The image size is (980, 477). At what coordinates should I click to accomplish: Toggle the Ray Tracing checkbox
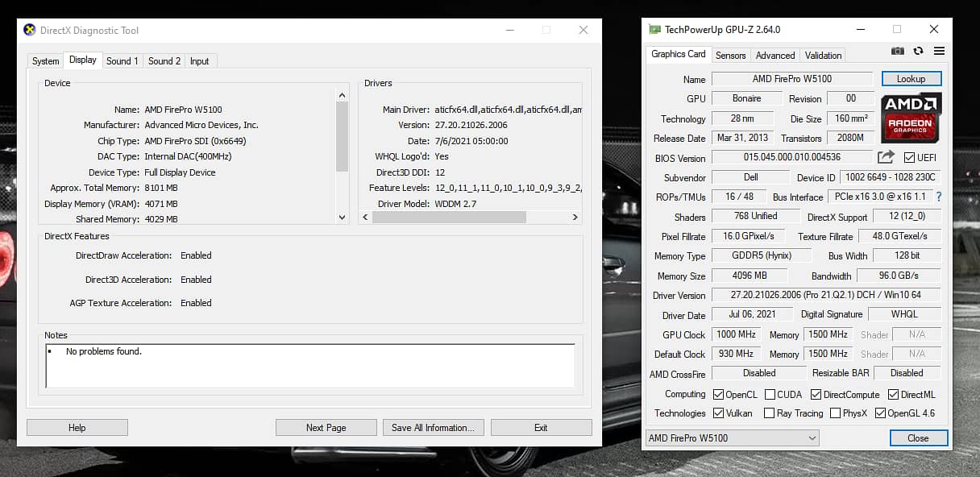pos(770,413)
